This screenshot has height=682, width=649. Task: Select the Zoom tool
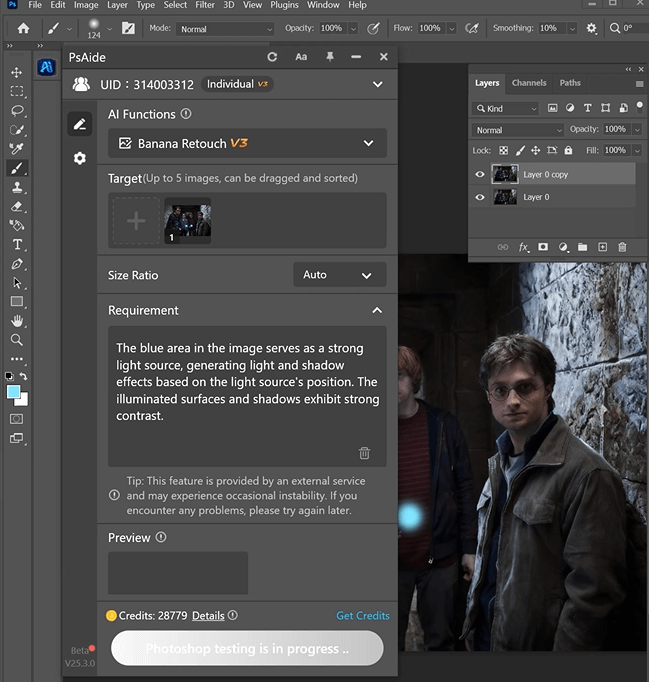point(17,340)
